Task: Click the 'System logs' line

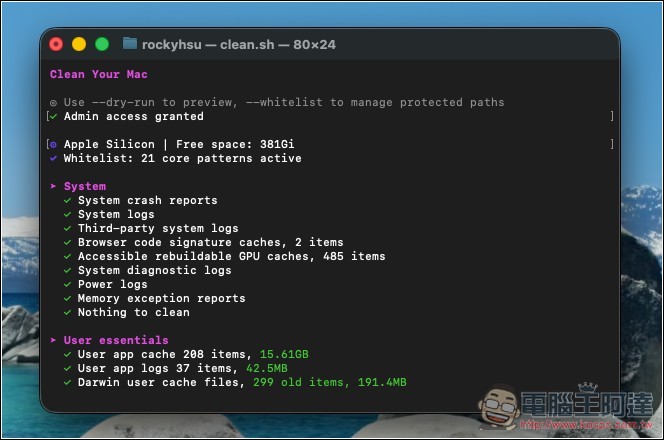Action: [x=116, y=214]
